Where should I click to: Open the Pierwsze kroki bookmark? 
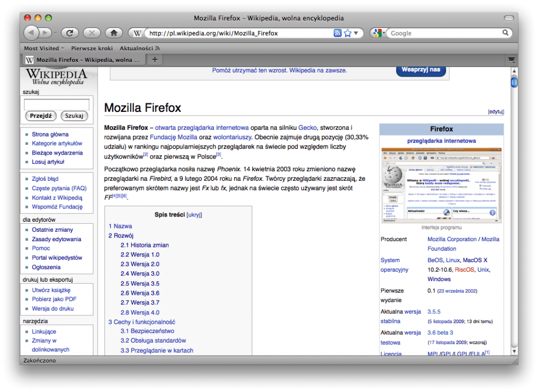coord(91,48)
